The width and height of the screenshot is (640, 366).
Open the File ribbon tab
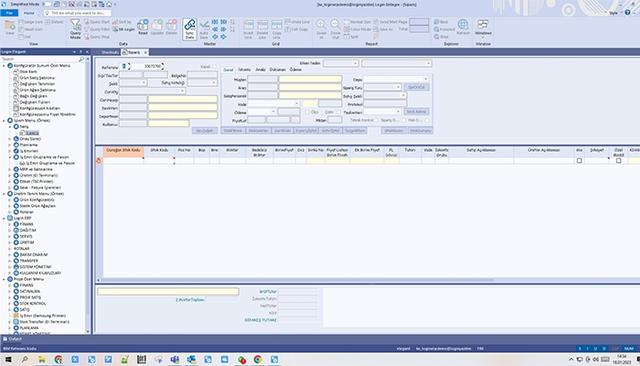9,13
